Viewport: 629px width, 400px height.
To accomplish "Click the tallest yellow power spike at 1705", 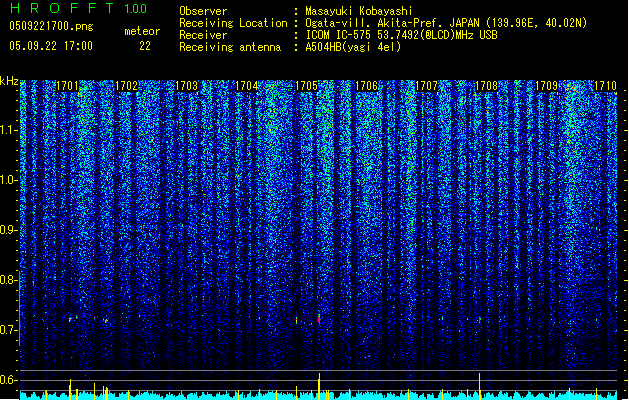I will 320,385.
